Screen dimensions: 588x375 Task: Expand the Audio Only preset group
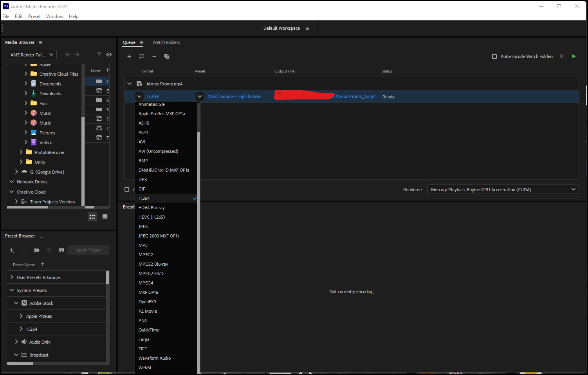pyautogui.click(x=16, y=342)
